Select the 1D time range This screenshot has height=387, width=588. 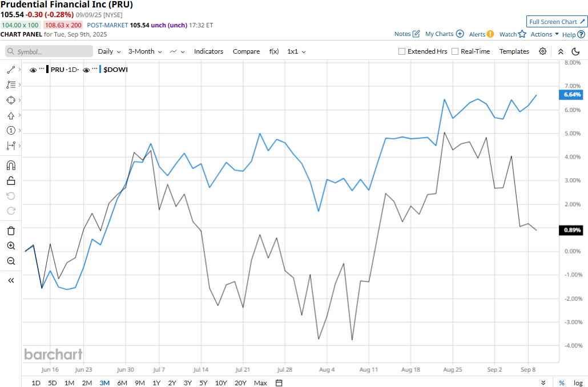[36, 383]
